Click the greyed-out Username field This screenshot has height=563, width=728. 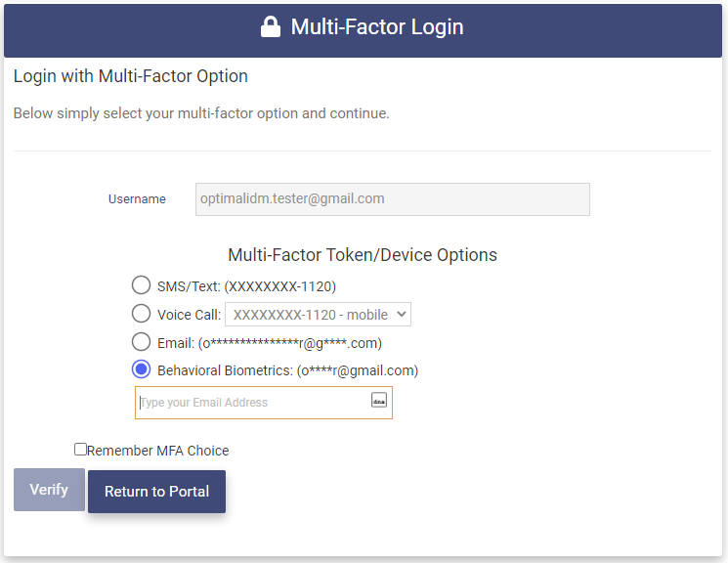click(392, 198)
